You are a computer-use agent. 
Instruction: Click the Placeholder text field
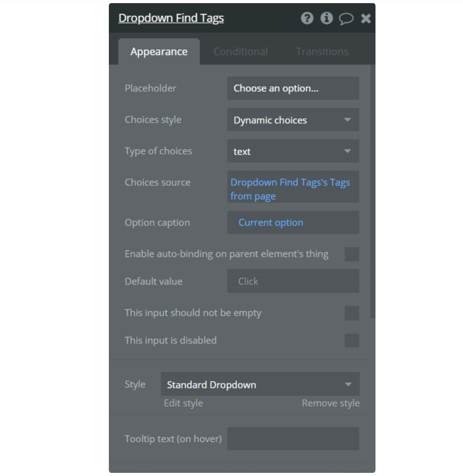293,88
